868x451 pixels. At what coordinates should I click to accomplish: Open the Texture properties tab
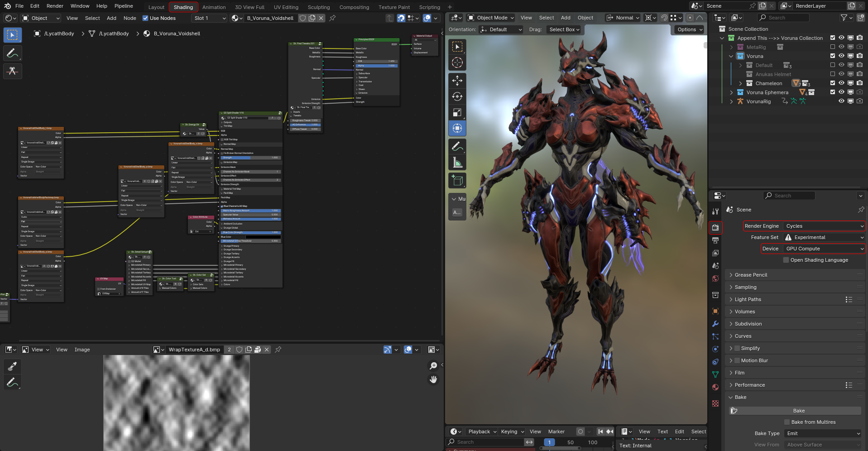point(715,403)
